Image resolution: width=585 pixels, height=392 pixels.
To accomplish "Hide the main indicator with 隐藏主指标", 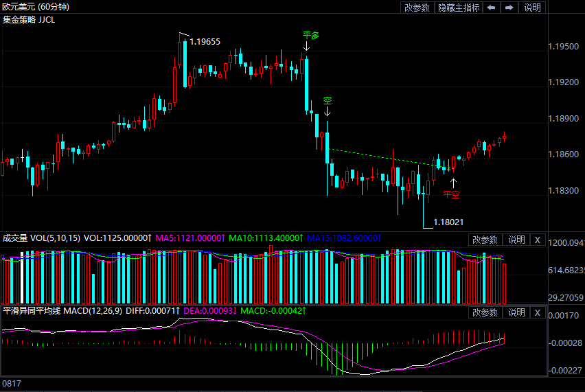I will click(x=459, y=8).
